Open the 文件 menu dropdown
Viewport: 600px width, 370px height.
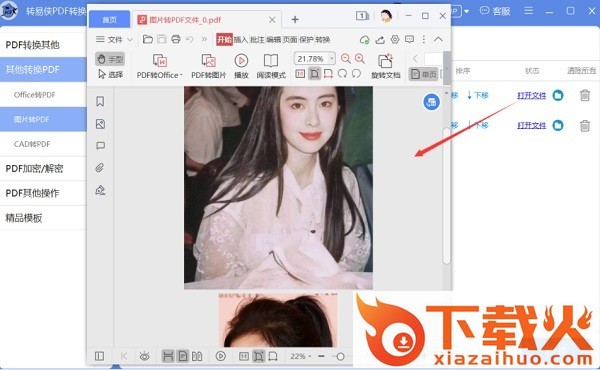click(x=114, y=39)
